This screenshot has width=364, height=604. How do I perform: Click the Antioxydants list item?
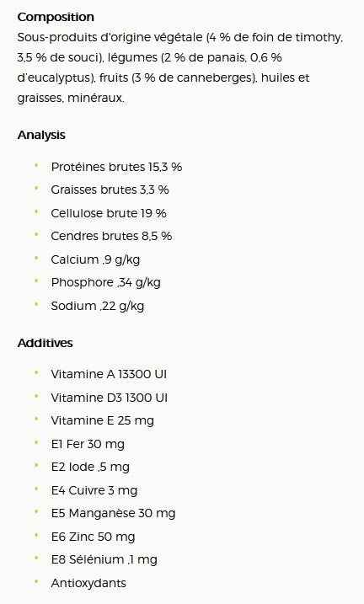click(88, 583)
